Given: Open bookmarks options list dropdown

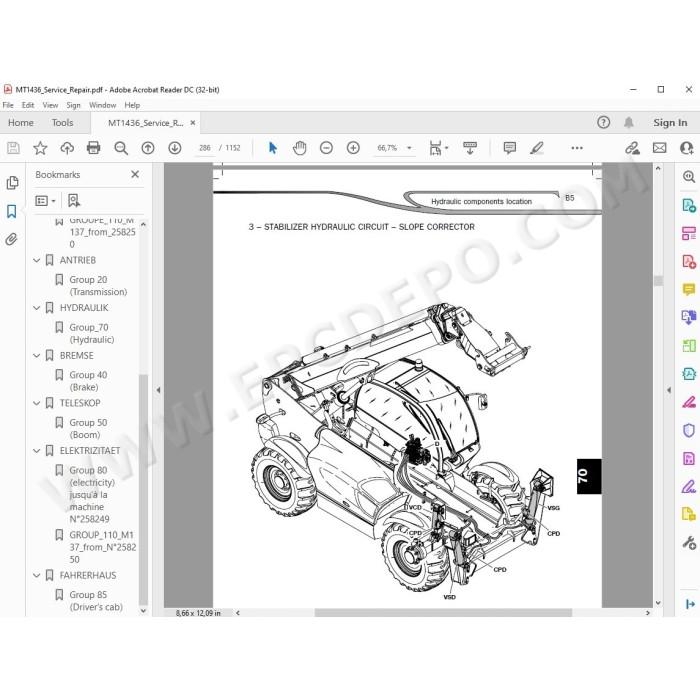Looking at the screenshot, I should (x=45, y=201).
